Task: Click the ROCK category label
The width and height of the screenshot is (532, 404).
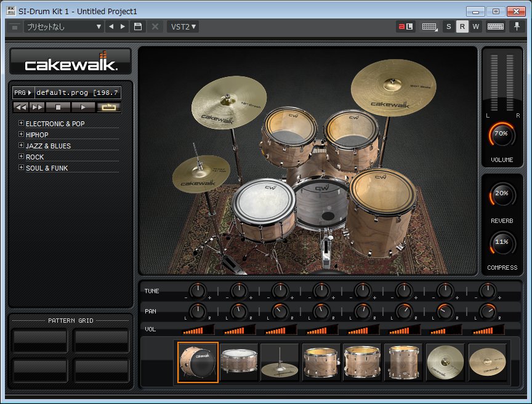Action: coord(35,157)
